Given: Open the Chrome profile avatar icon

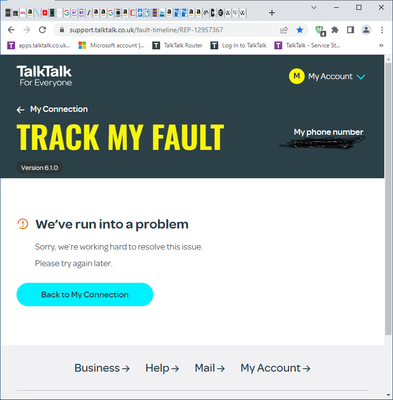Looking at the screenshot, I should coord(366,30).
